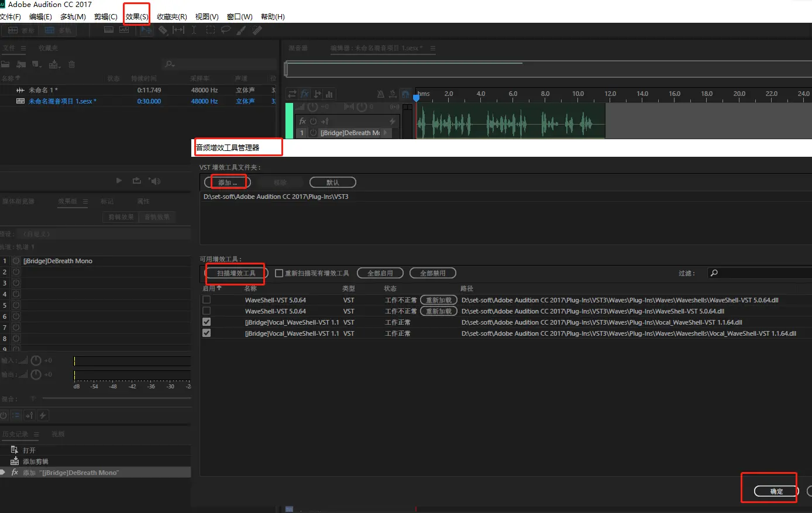Screen dimensions: 812x513
Task: Click the open file folder icon
Action: (5, 64)
